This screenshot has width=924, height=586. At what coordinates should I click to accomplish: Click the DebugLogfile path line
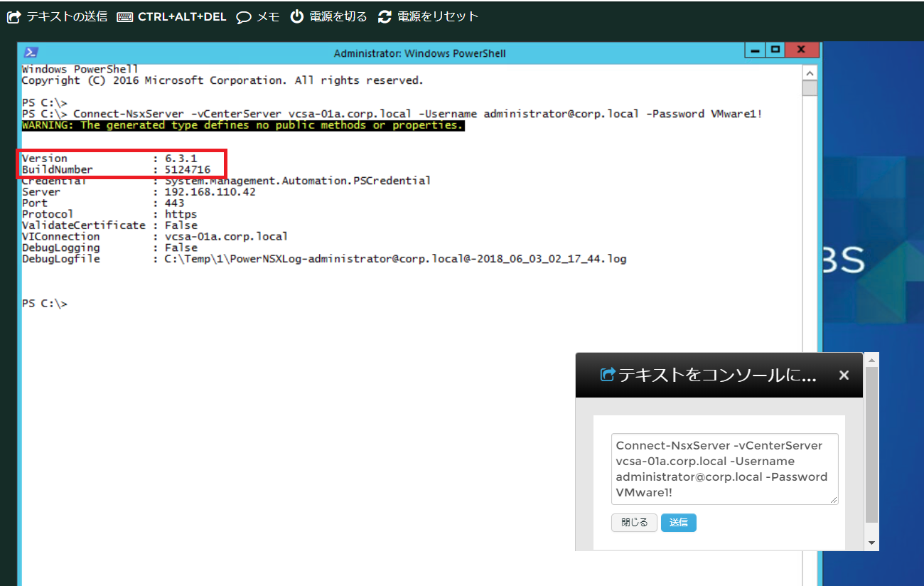coord(324,259)
